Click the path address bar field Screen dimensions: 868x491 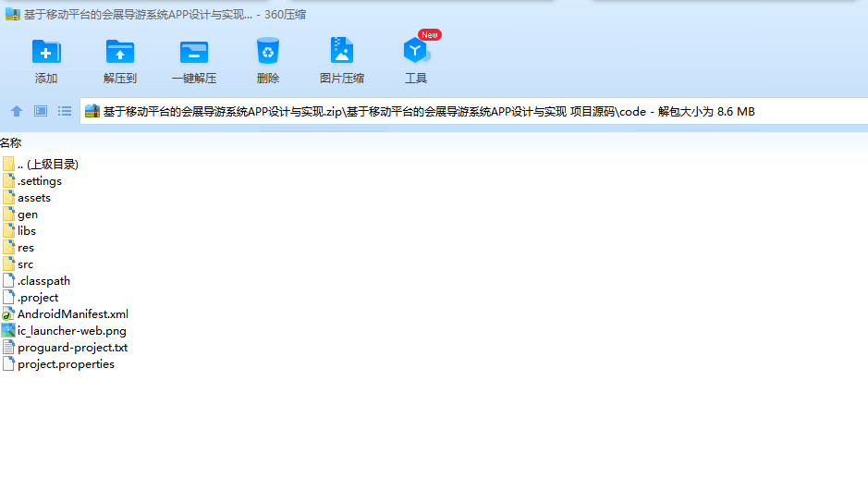click(x=474, y=111)
